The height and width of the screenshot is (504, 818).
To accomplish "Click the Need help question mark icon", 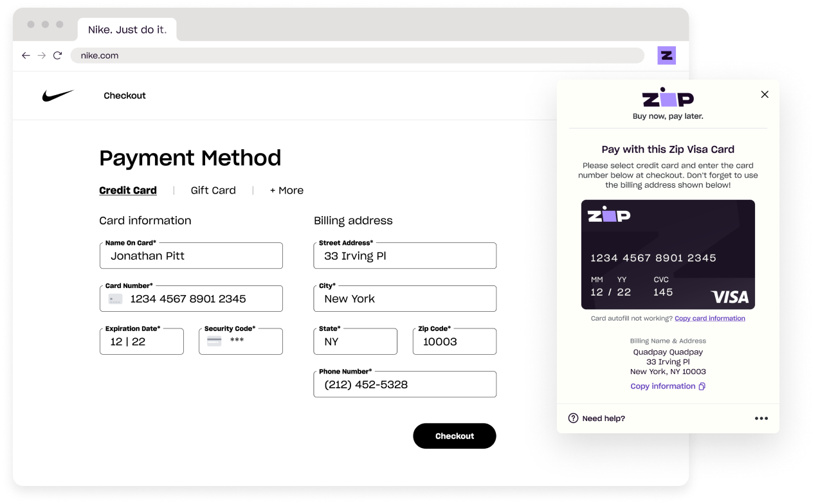I will pos(574,419).
